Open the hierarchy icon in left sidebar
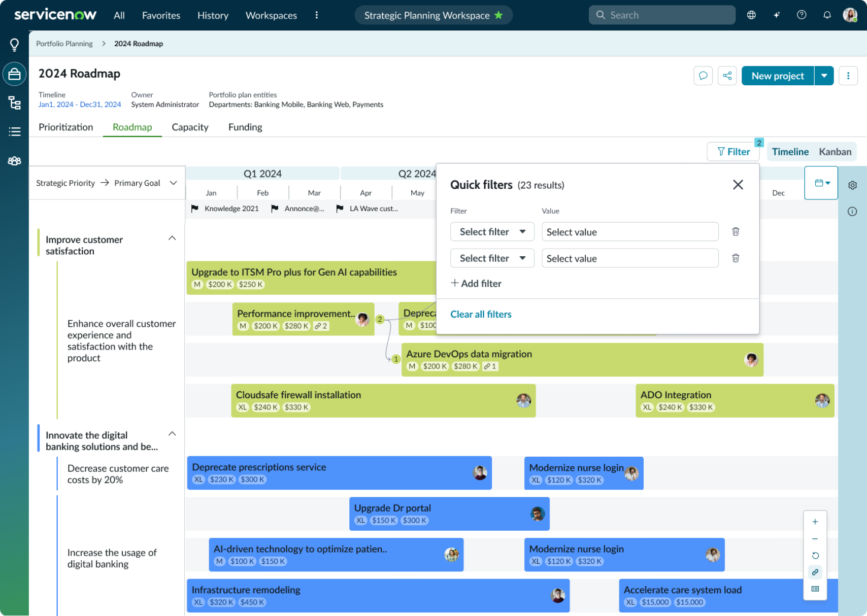This screenshot has height=616, width=867. click(x=14, y=102)
